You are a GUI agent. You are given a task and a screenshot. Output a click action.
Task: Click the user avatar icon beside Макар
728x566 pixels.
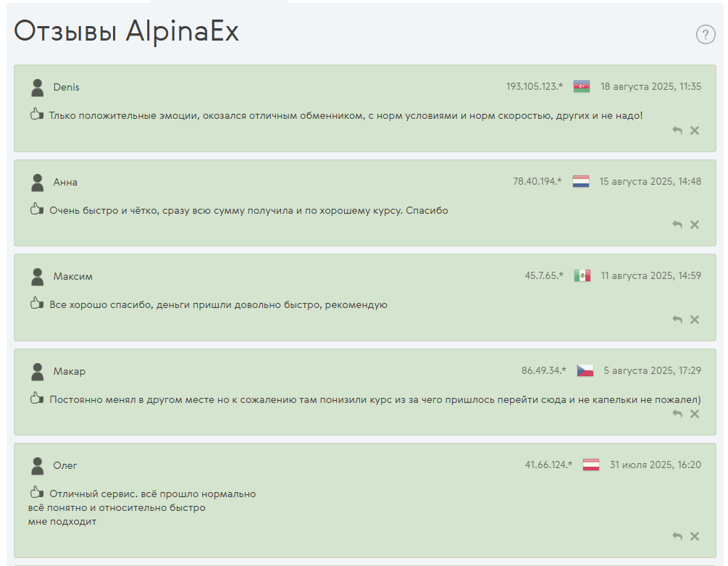click(x=38, y=372)
